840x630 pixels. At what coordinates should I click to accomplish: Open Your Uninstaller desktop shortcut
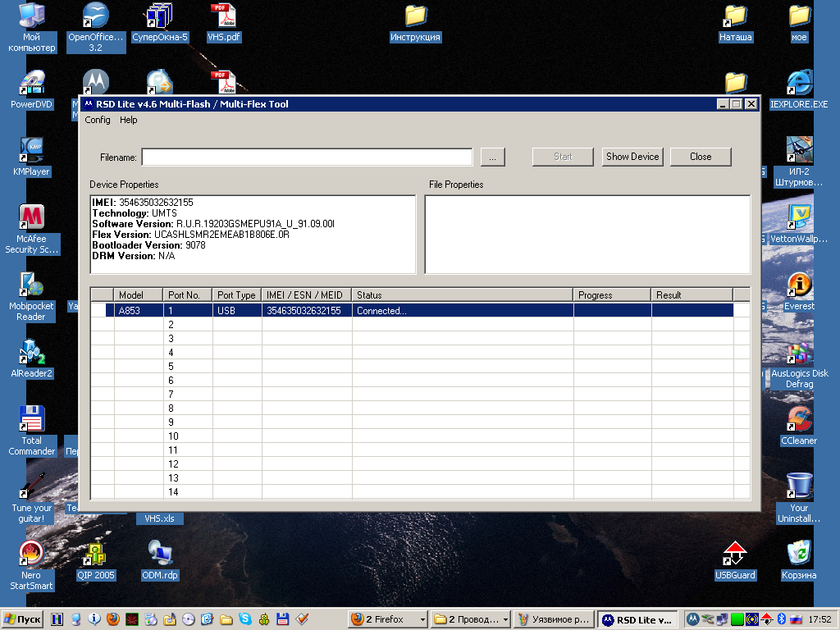coord(799,499)
